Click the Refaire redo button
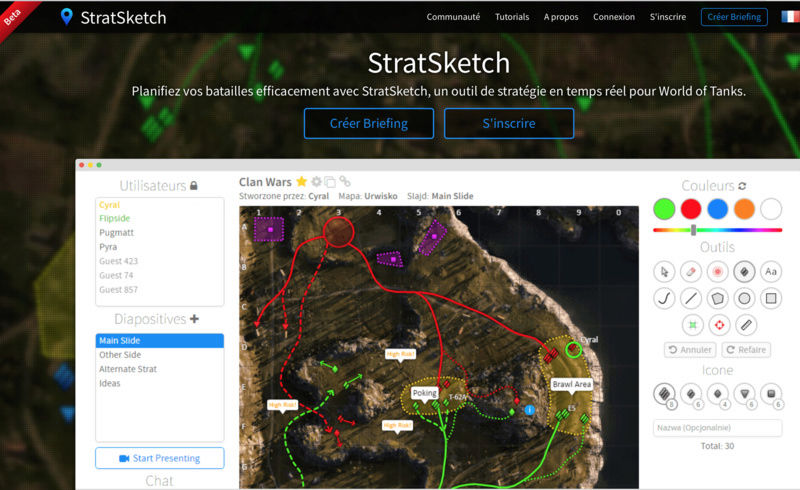Image resolution: width=800 pixels, height=490 pixels. 745,350
